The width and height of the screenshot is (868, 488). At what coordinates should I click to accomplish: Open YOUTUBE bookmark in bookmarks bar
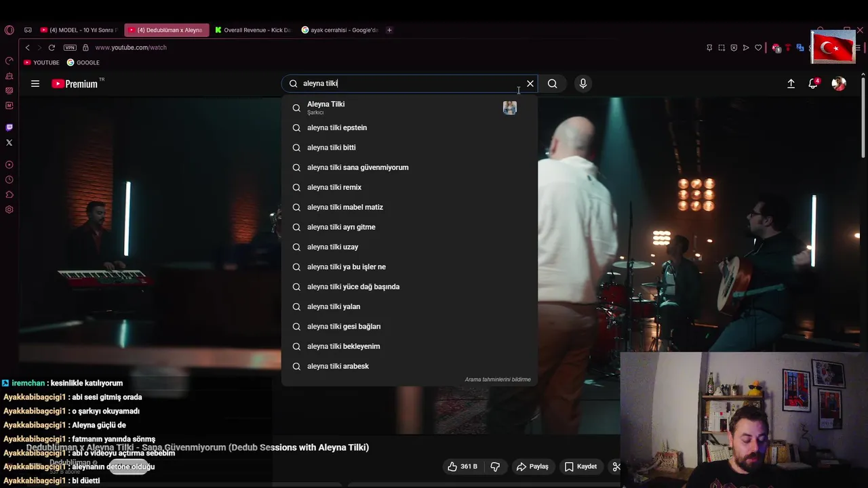[x=42, y=62]
